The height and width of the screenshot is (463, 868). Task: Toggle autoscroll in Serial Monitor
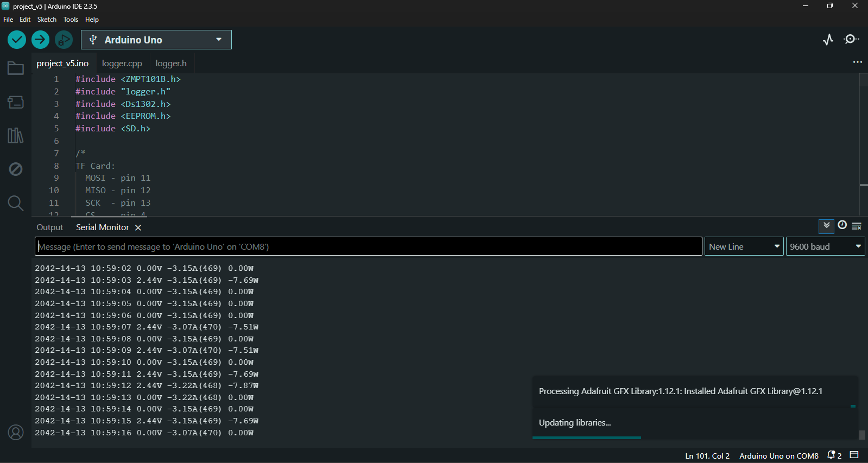[826, 226]
